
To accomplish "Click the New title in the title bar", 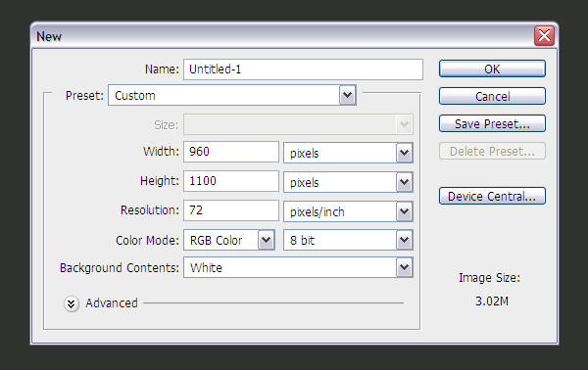I will tap(49, 36).
